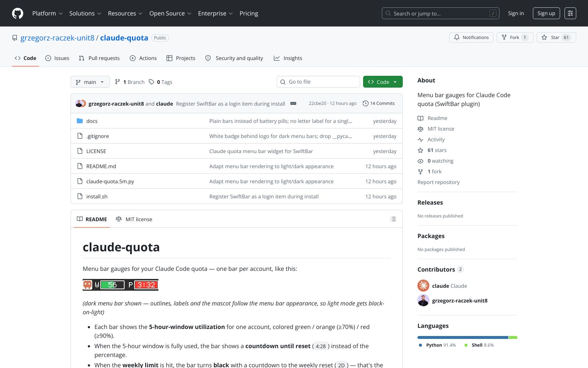Open the Projects tab

click(x=181, y=58)
